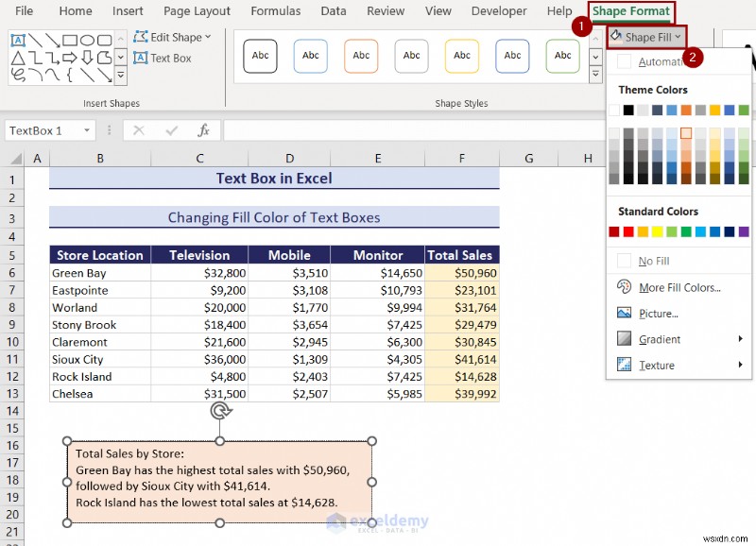Advance the Insert Shapes gallery one row down
This screenshot has height=546, width=756.
pos(121,58)
